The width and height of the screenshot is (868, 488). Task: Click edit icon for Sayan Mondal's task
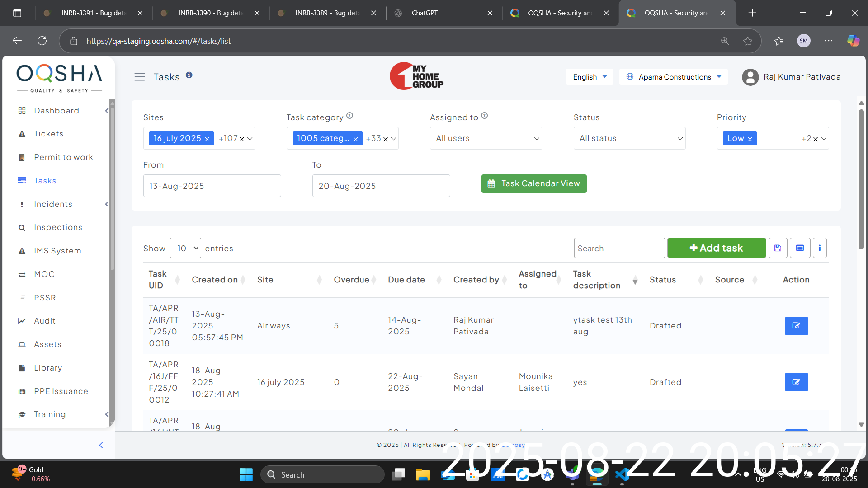pos(796,382)
